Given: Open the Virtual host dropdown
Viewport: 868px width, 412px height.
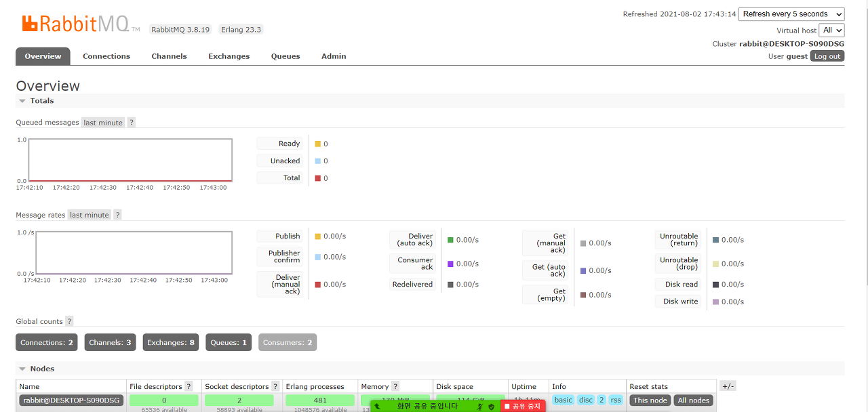Looking at the screenshot, I should pyautogui.click(x=831, y=30).
